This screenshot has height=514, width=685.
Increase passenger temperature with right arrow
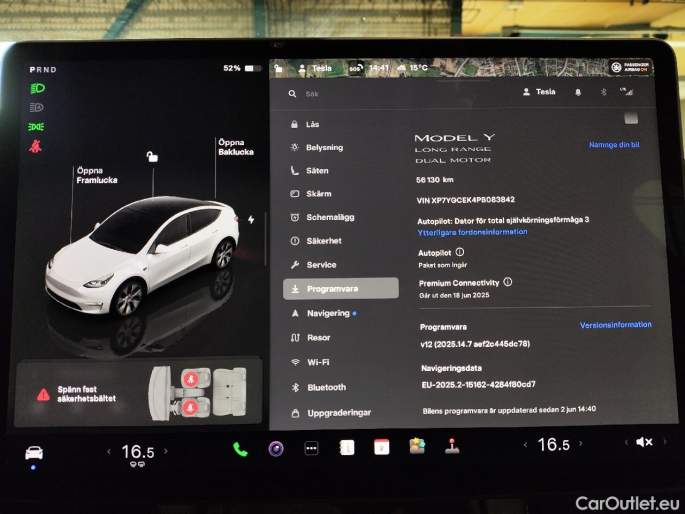(581, 443)
